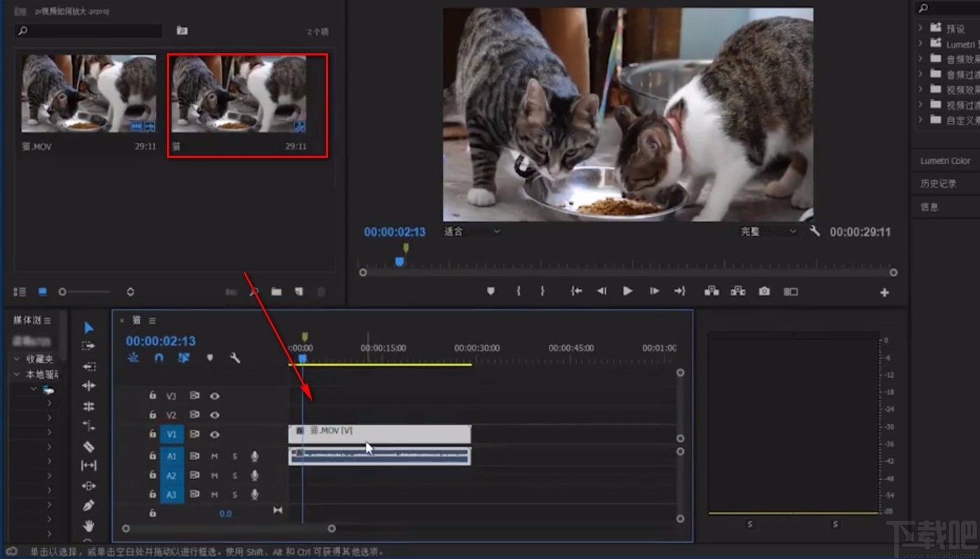The image size is (980, 559).
Task: Open the Lumetri Color panel tab
Action: (945, 161)
